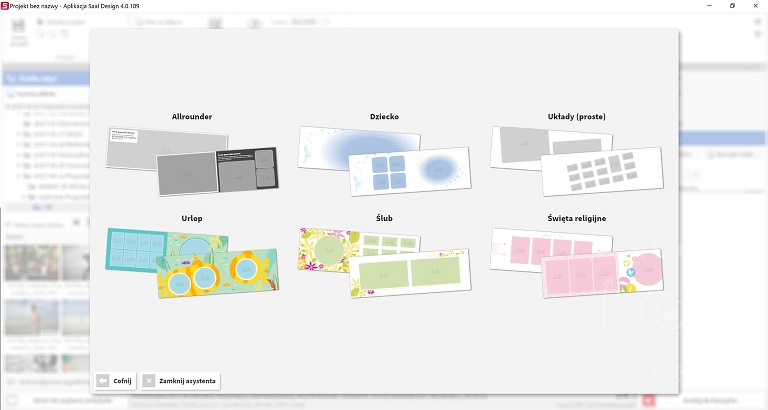Viewport: 768px width, 410px height.
Task: Click the Cofnij back button
Action: (115, 381)
